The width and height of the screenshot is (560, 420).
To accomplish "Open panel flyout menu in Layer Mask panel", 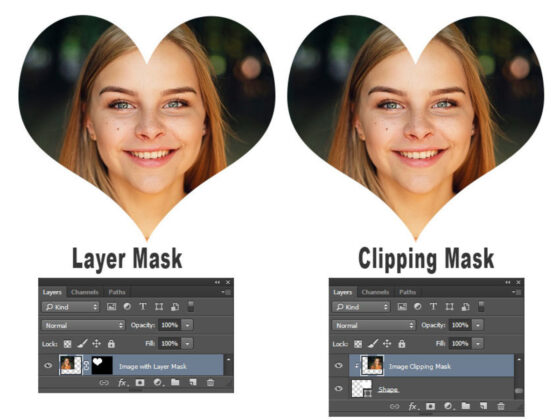I will tap(226, 292).
